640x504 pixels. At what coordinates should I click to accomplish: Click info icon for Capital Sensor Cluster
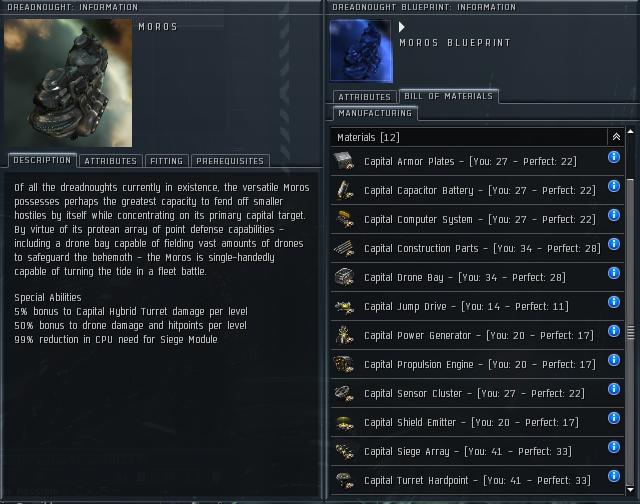[x=613, y=389]
